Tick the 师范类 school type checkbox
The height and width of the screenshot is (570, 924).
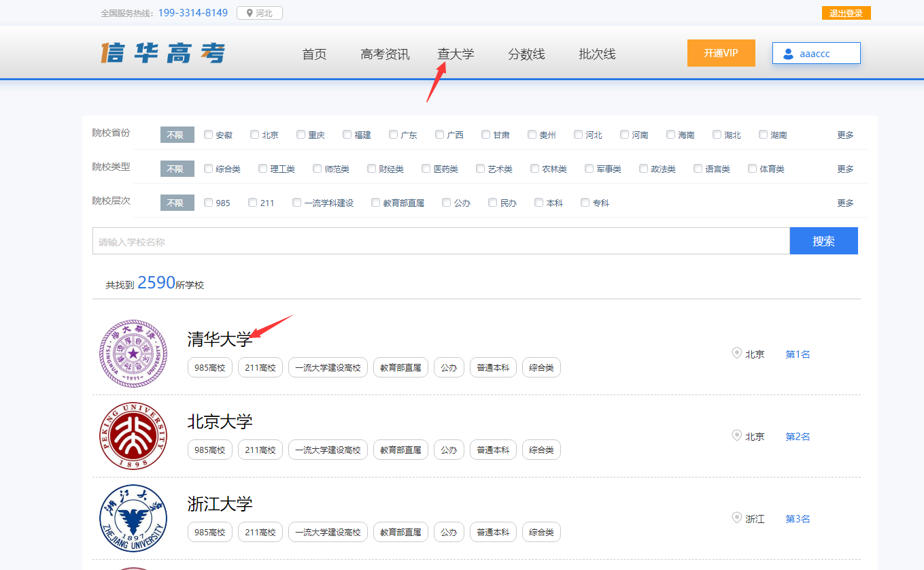[318, 169]
